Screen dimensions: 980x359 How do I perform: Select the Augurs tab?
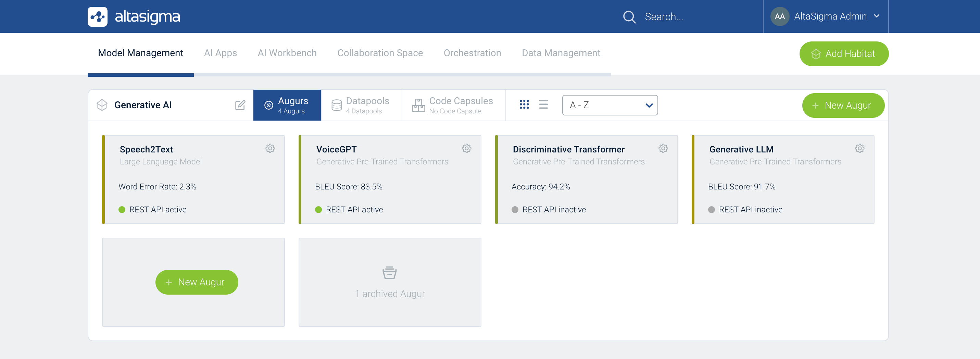pyautogui.click(x=287, y=105)
